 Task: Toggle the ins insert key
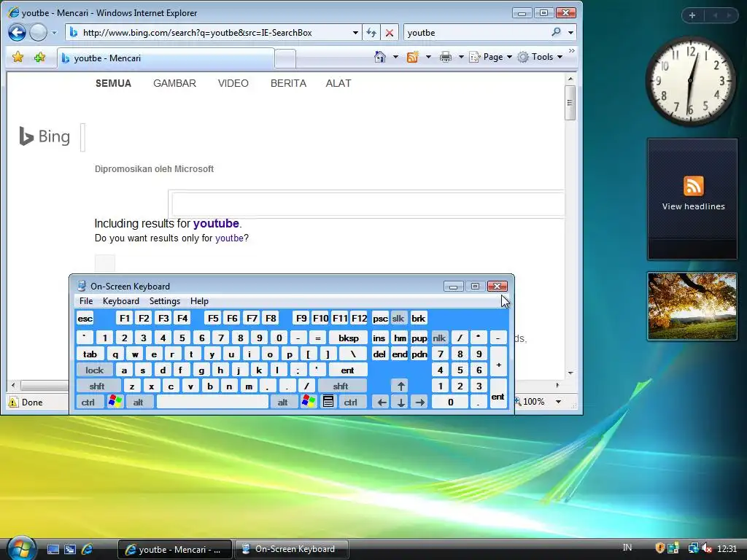tap(379, 338)
